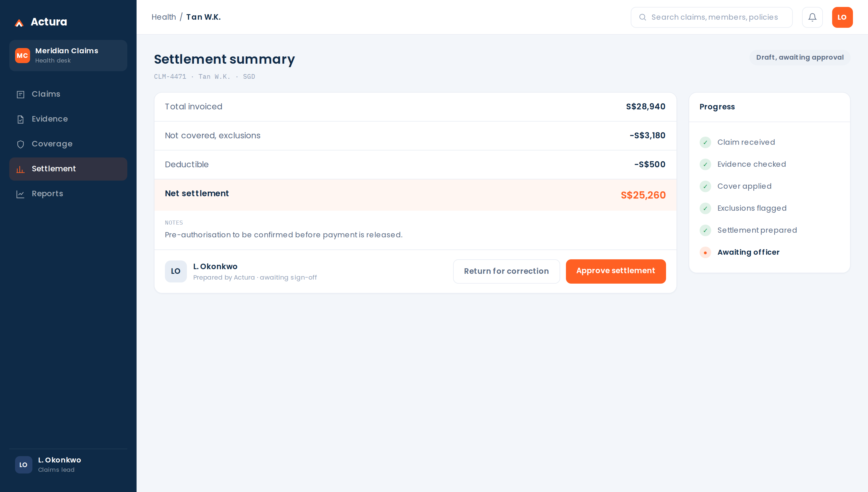Open the Reports menu item
Image resolution: width=868 pixels, height=492 pixels.
pos(68,194)
